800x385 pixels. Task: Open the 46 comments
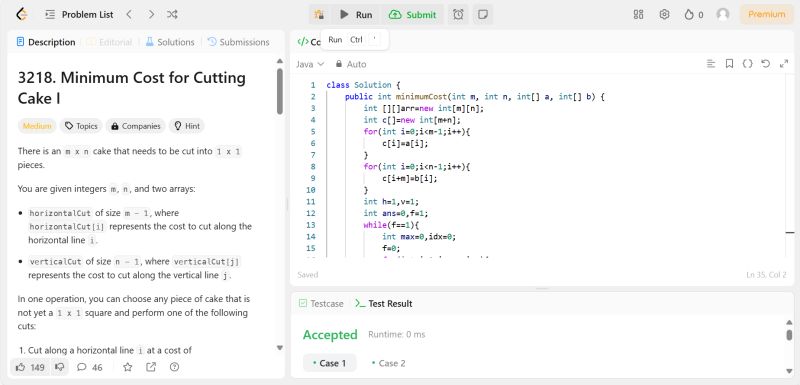pos(90,367)
